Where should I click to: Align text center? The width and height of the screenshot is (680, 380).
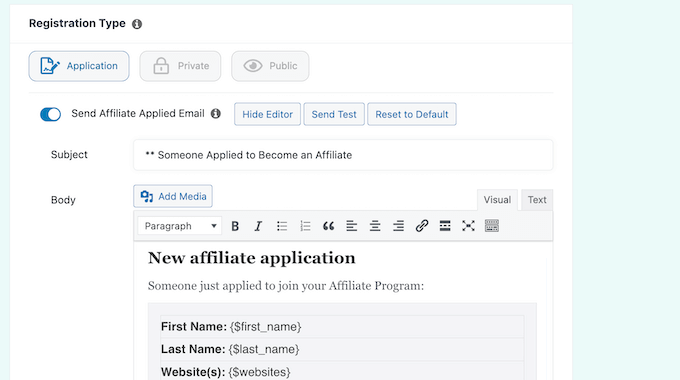click(375, 226)
